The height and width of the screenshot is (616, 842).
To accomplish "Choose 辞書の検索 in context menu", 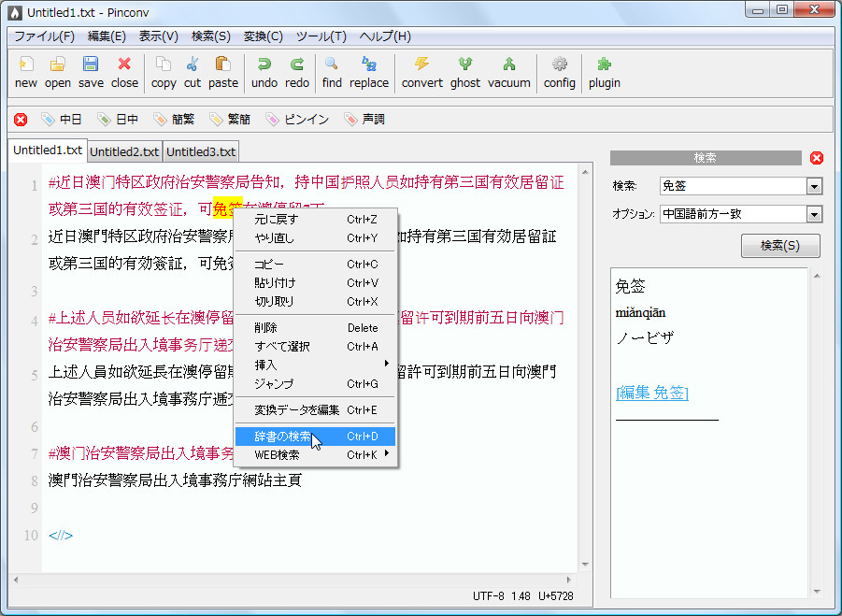I will (x=316, y=437).
